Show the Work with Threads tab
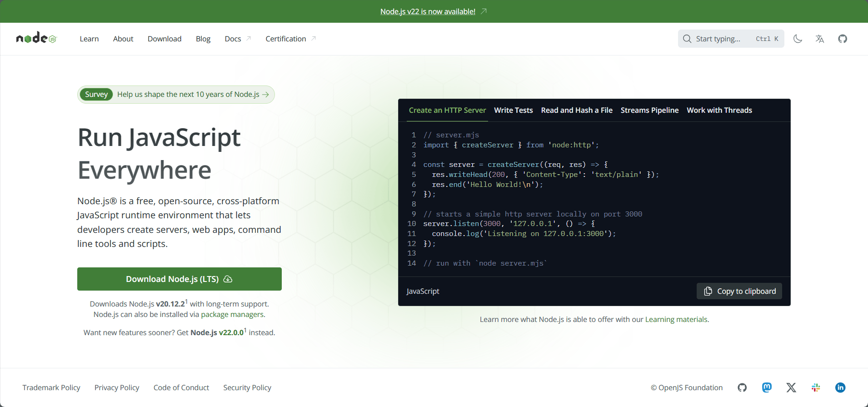The image size is (868, 407). (x=719, y=110)
